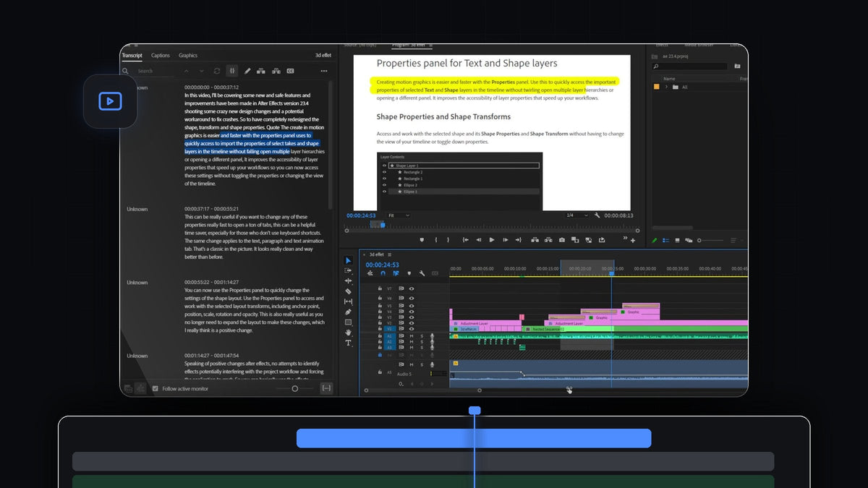Go to previous search result arrow

click(x=187, y=71)
